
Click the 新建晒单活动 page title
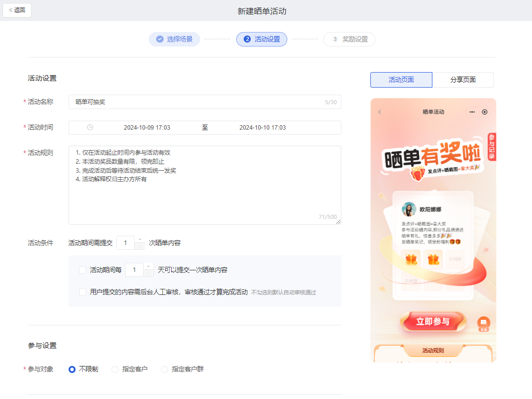(x=262, y=11)
